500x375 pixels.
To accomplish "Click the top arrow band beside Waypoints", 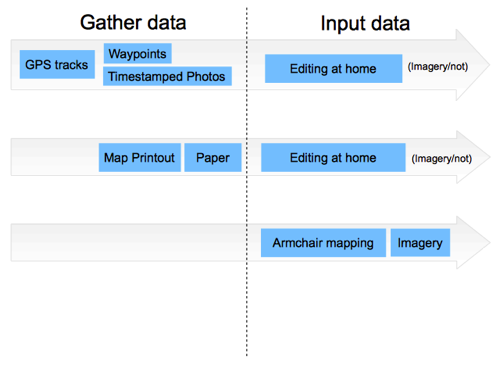I will point(207,53).
